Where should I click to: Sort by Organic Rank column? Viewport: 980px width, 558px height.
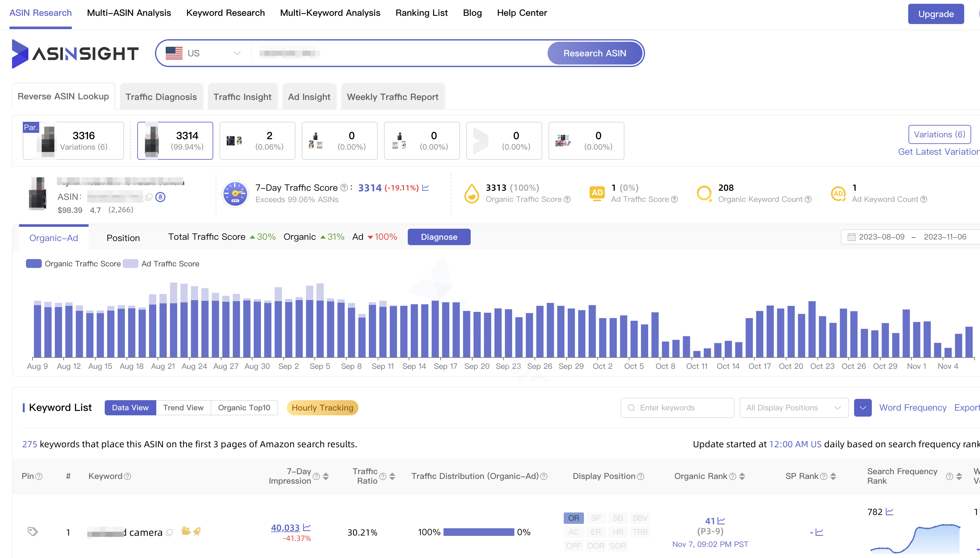742,476
